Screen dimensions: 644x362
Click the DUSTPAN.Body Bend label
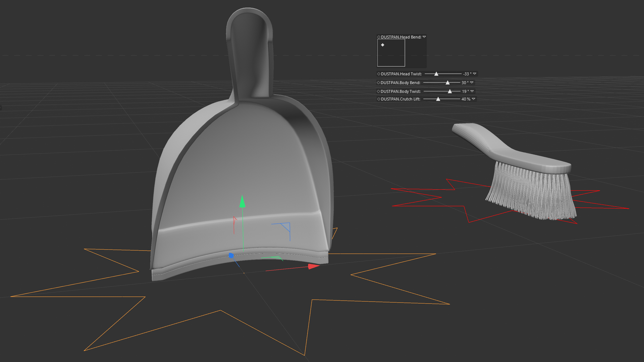[400, 82]
